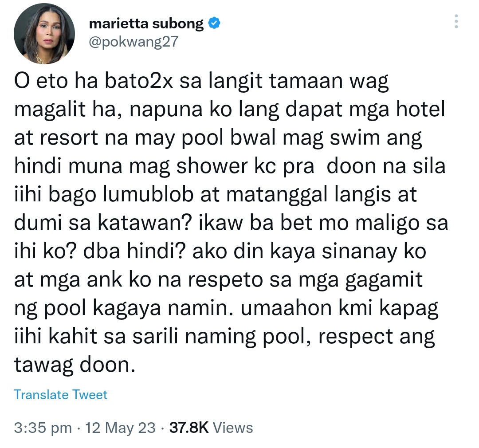The image size is (479, 448).
Task: Click the tweet line starting "magalit ha, napuna"
Action: [x=229, y=110]
